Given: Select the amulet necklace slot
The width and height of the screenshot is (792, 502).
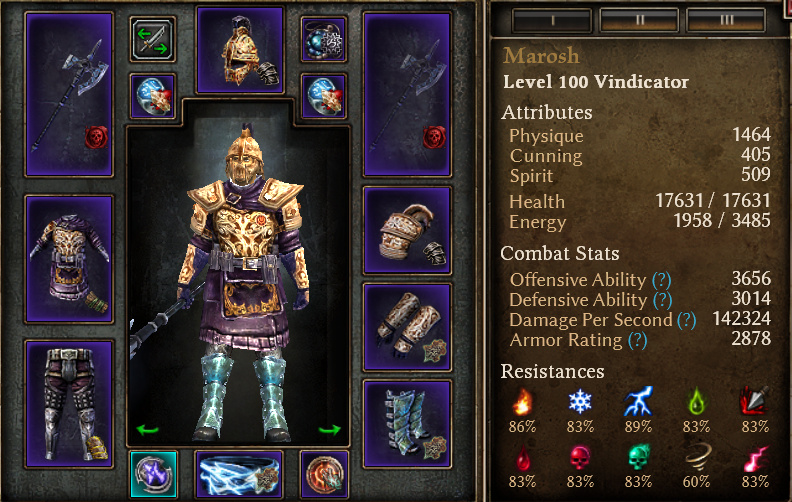Looking at the screenshot, I should coord(324,39).
